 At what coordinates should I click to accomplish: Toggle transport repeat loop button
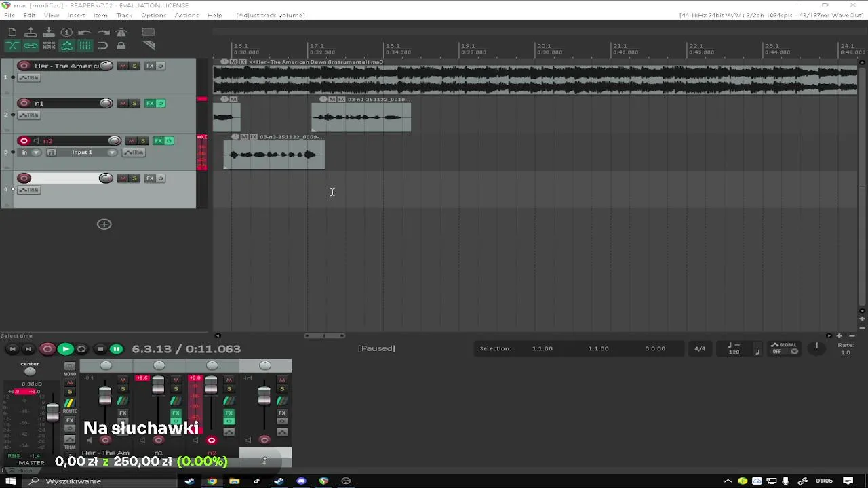81,349
